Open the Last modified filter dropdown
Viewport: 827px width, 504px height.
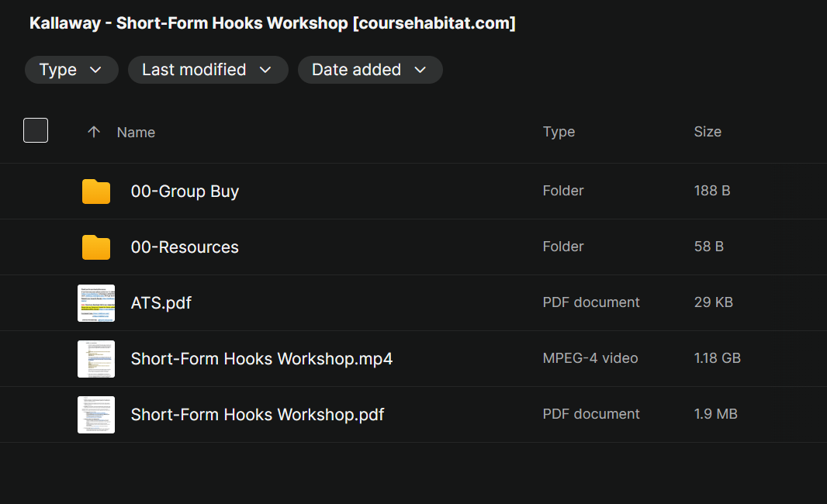point(207,70)
